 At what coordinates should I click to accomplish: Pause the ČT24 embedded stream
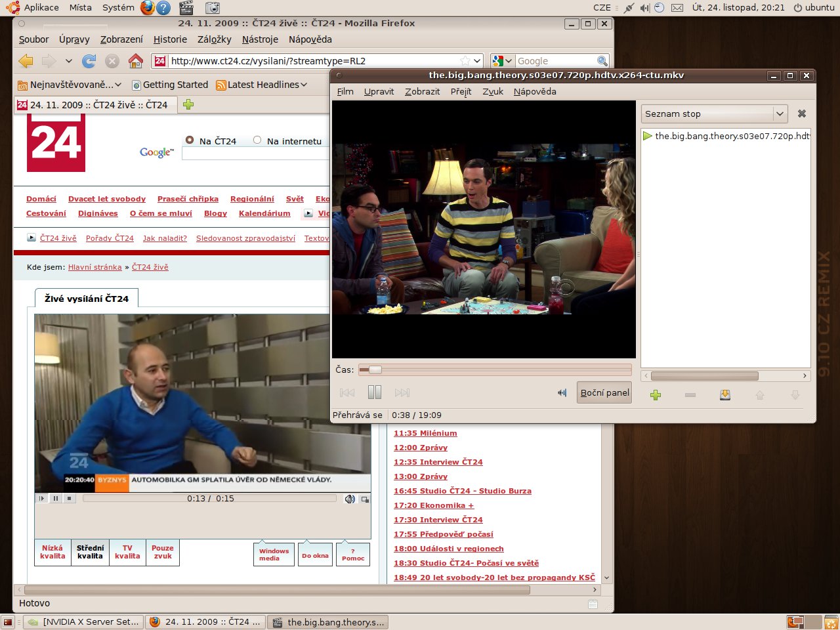tap(56, 499)
